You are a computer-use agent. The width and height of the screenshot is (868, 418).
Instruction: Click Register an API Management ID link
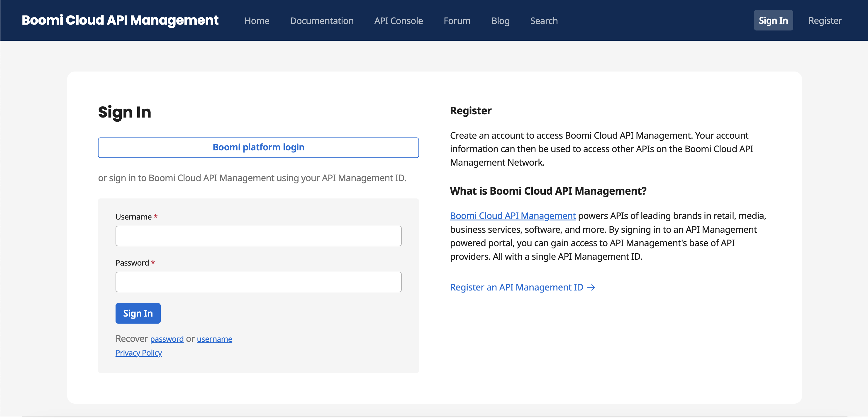(x=516, y=287)
